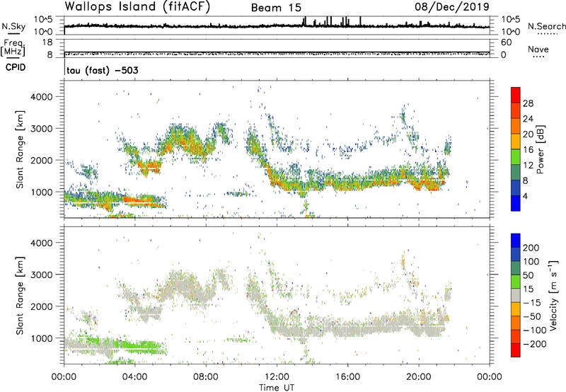Click the '28' power colorbar tick value
This screenshot has width=566, height=392.
tap(528, 103)
